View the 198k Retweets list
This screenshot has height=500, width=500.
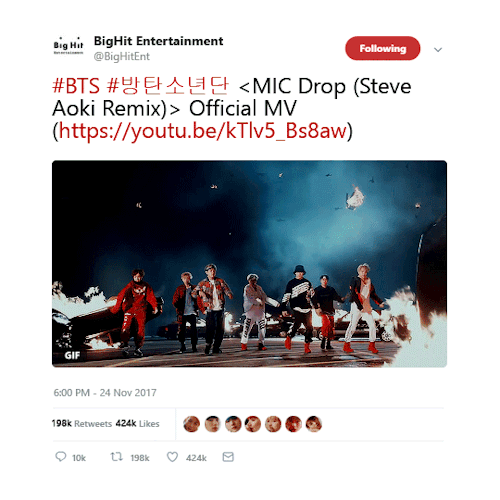pyautogui.click(x=82, y=424)
